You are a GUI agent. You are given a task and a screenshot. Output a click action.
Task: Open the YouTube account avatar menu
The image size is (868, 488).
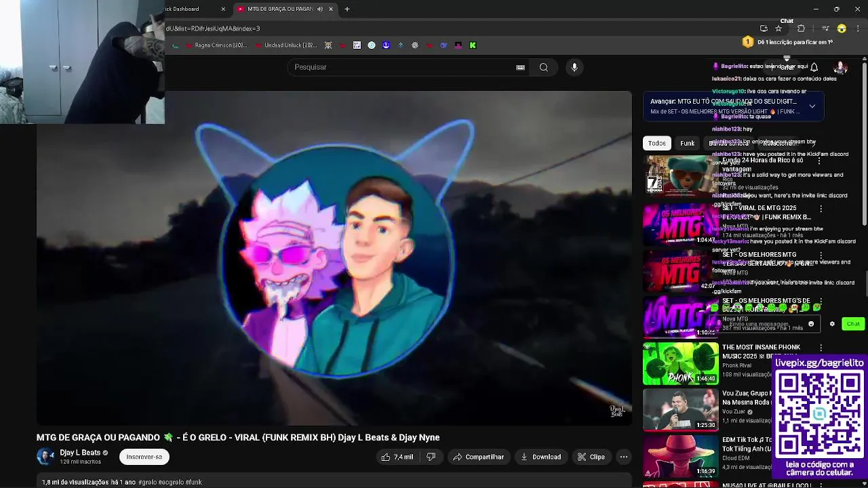tap(840, 67)
